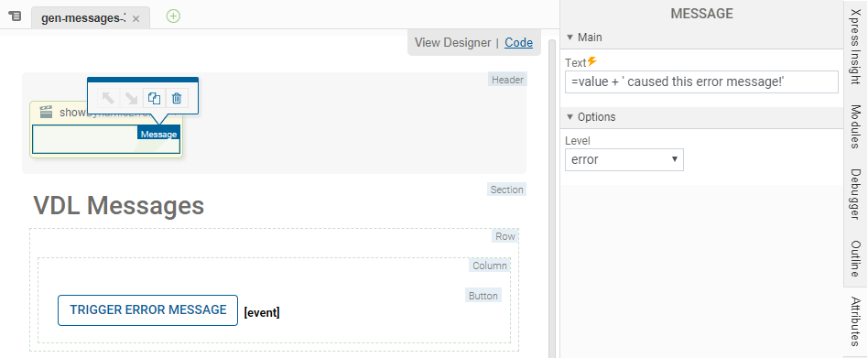Screen dimensions: 868x358
Task: Click the Trigger Error Message button
Action: point(147,309)
